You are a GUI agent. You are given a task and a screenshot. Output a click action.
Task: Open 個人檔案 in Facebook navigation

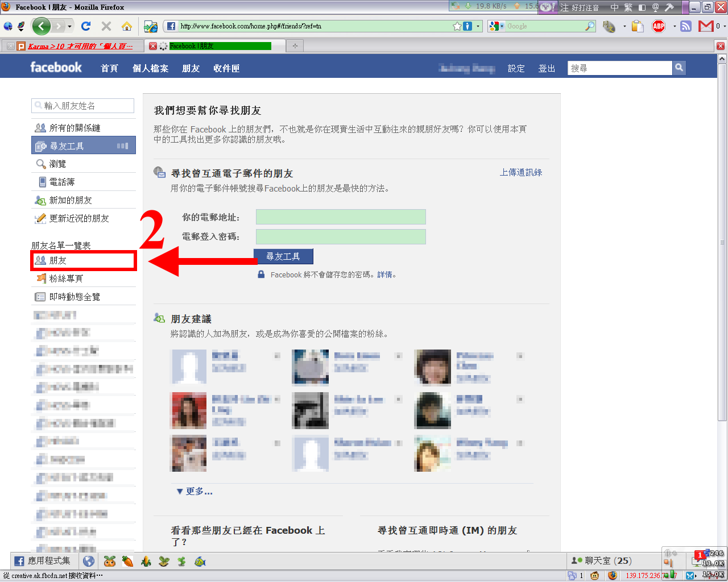150,68
